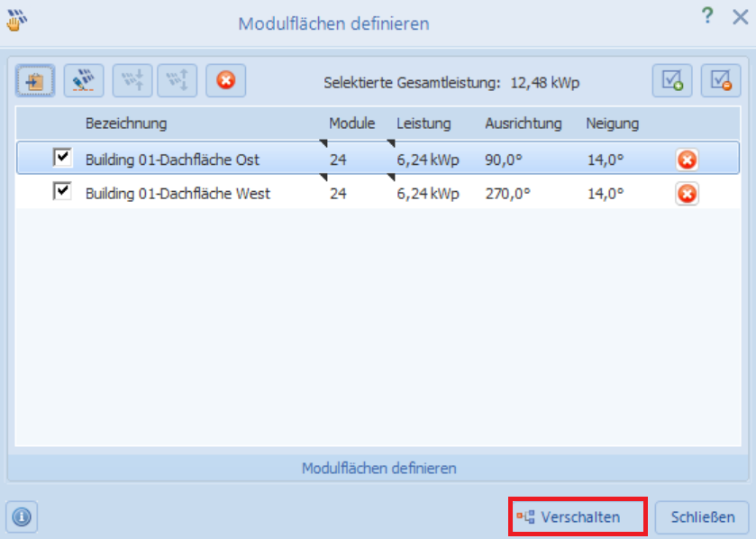Click the Ausrichtung column header
The width and height of the screenshot is (756, 539).
tap(523, 123)
